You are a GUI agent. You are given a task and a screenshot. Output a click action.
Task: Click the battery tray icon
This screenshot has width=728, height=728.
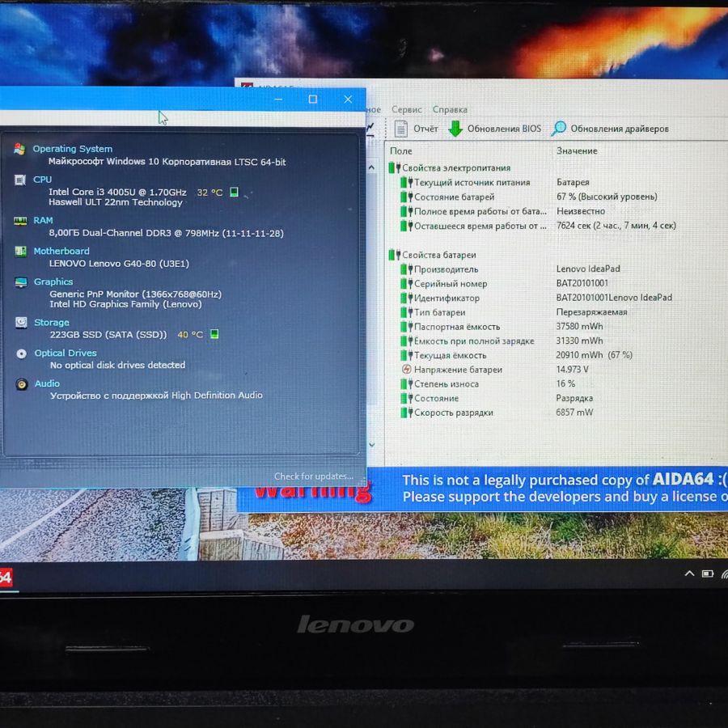[708, 574]
